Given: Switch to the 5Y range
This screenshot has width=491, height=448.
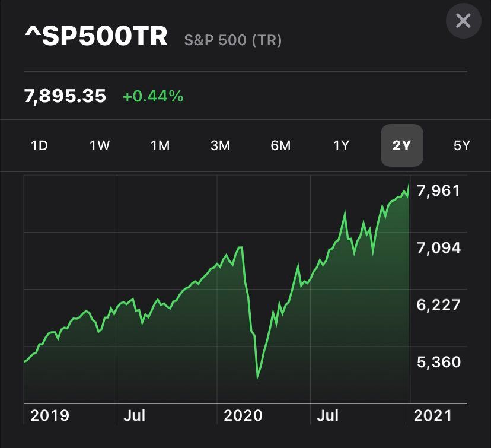Looking at the screenshot, I should pyautogui.click(x=461, y=145).
